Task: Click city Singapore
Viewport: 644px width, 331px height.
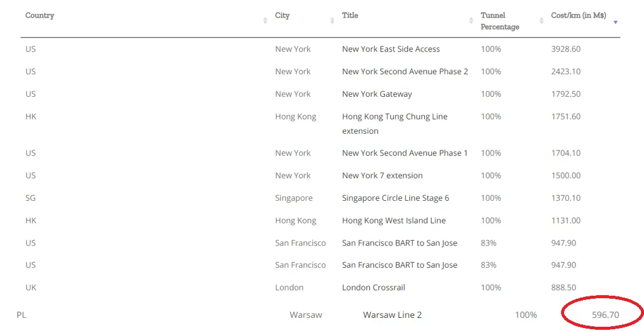Action: (294, 198)
